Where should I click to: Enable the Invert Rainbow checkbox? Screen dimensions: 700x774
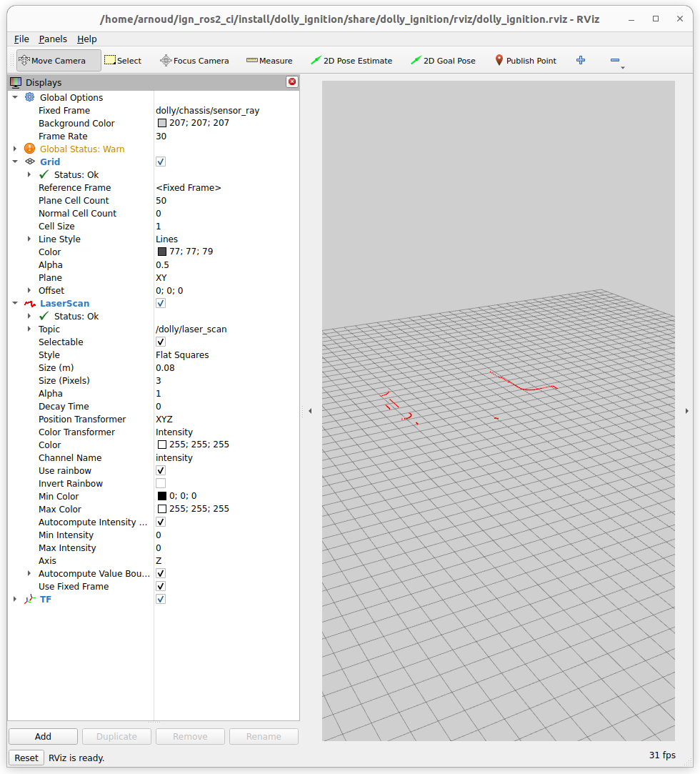tap(161, 484)
